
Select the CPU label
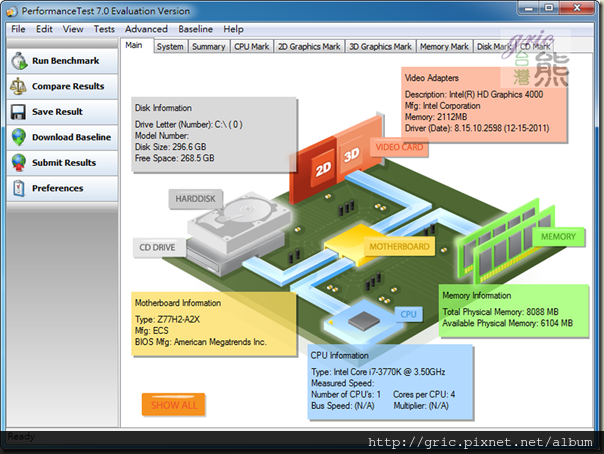click(408, 314)
